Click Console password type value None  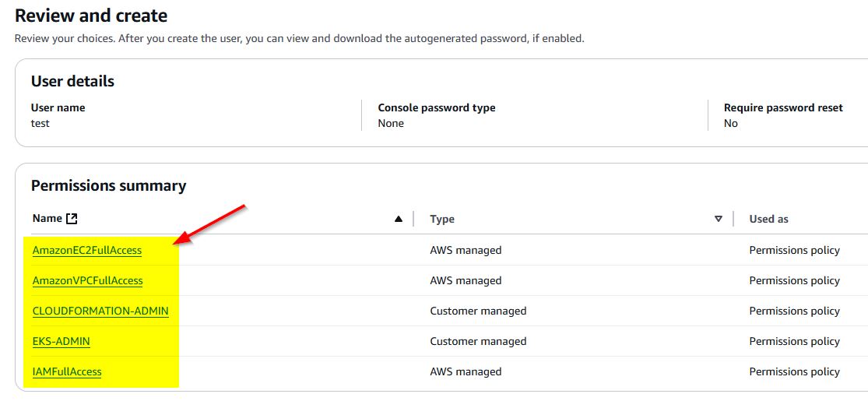coord(391,123)
